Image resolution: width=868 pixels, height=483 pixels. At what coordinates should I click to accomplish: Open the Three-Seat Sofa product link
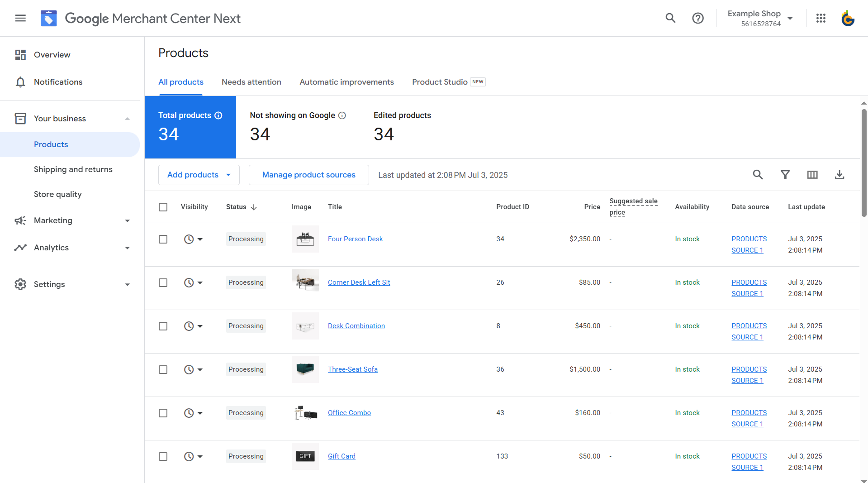click(x=353, y=369)
